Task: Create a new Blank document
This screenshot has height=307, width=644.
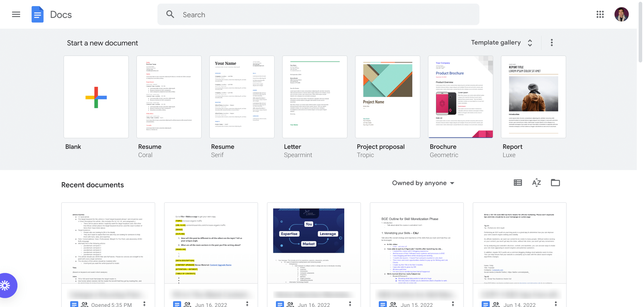Action: tap(96, 97)
